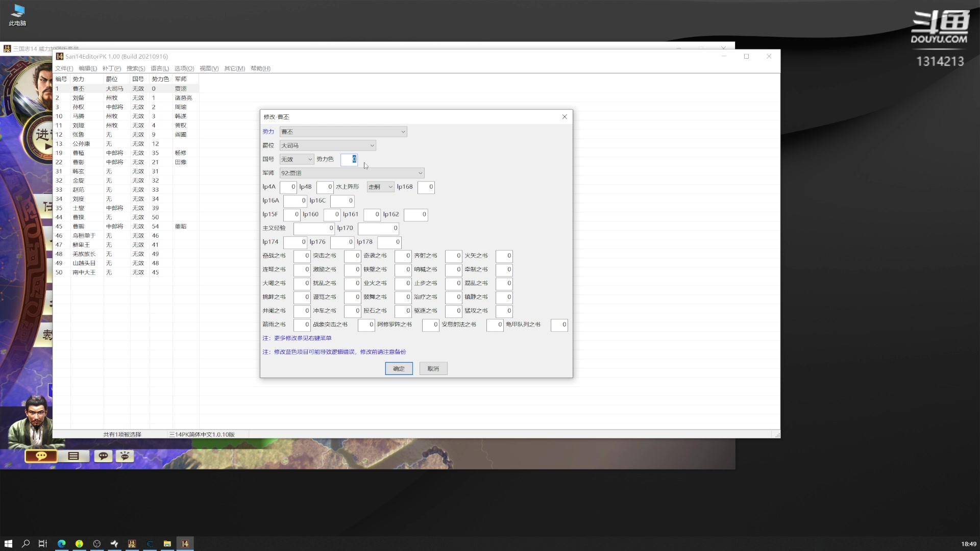This screenshot has height=551, width=980.
Task: Click the list-lines game log button
Action: 73,456
